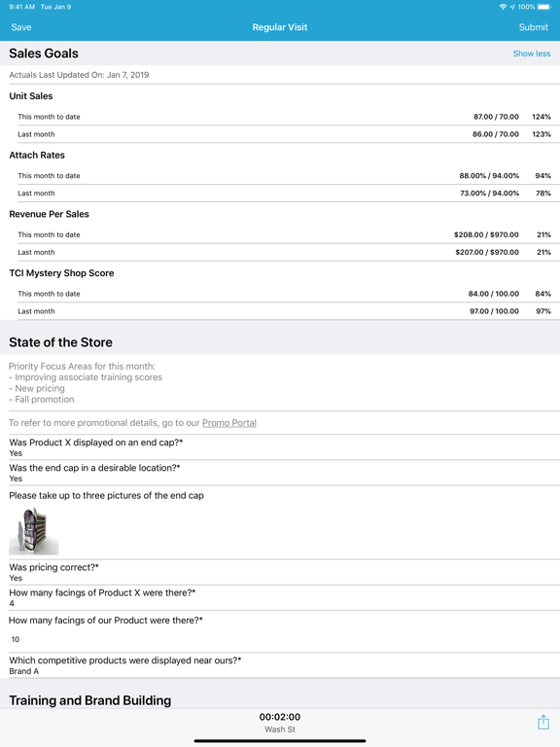Tap the Training and Brand Building section header
Screen dimensions: 560x747
pos(90,700)
